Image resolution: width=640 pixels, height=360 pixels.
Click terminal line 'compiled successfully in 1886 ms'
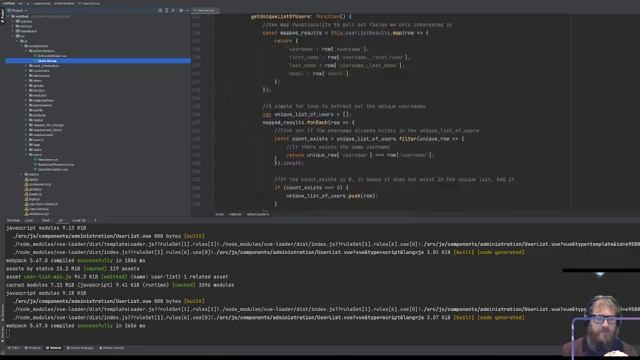[76, 260]
